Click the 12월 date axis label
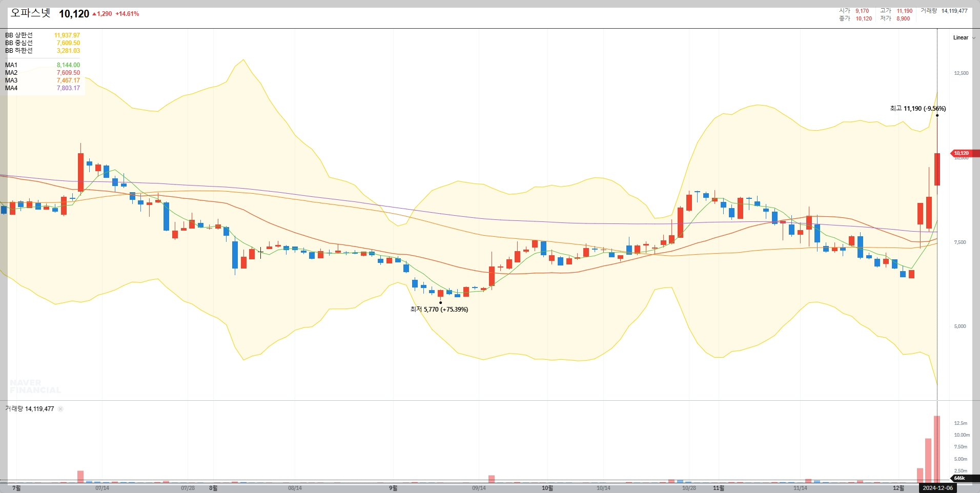Image resolution: width=980 pixels, height=493 pixels. point(899,488)
